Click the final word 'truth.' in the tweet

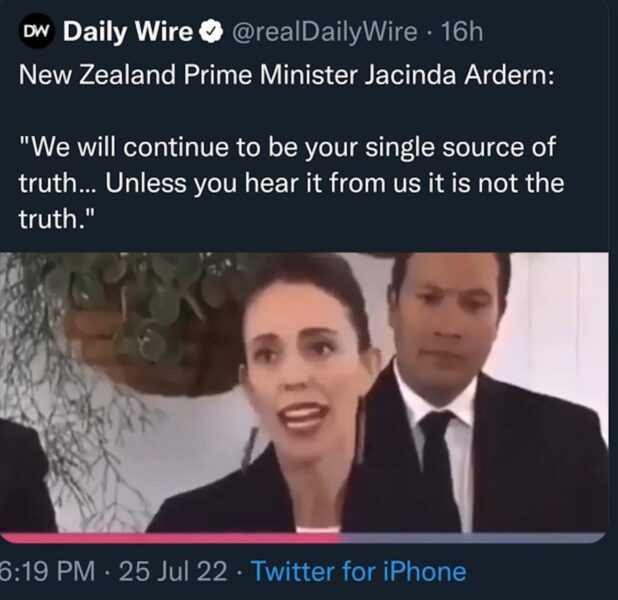pyautogui.click(x=57, y=219)
